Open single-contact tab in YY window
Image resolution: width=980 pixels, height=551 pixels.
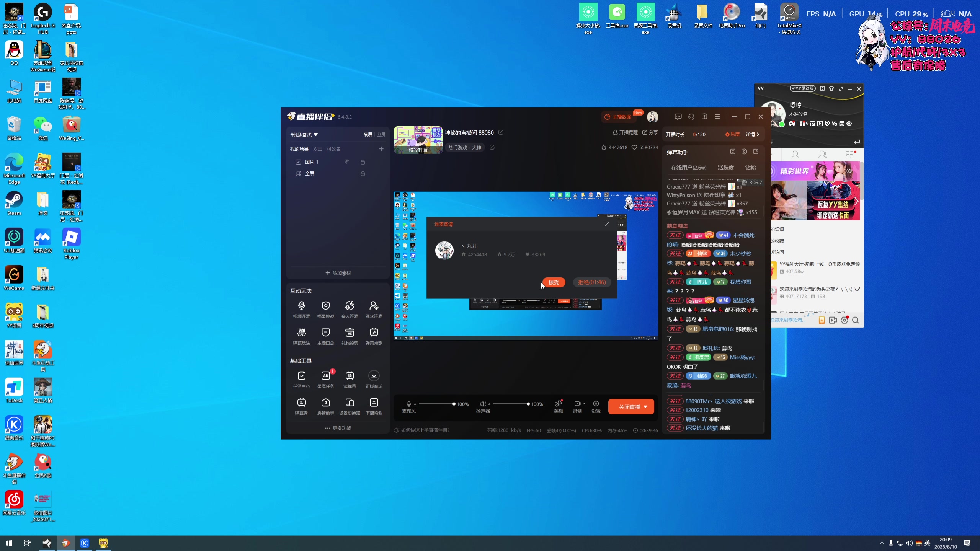click(795, 155)
